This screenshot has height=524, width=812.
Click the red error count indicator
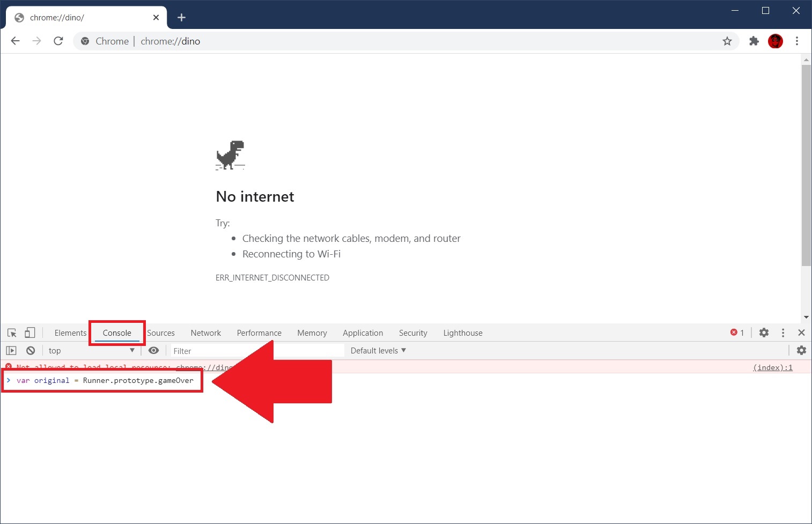[737, 333]
